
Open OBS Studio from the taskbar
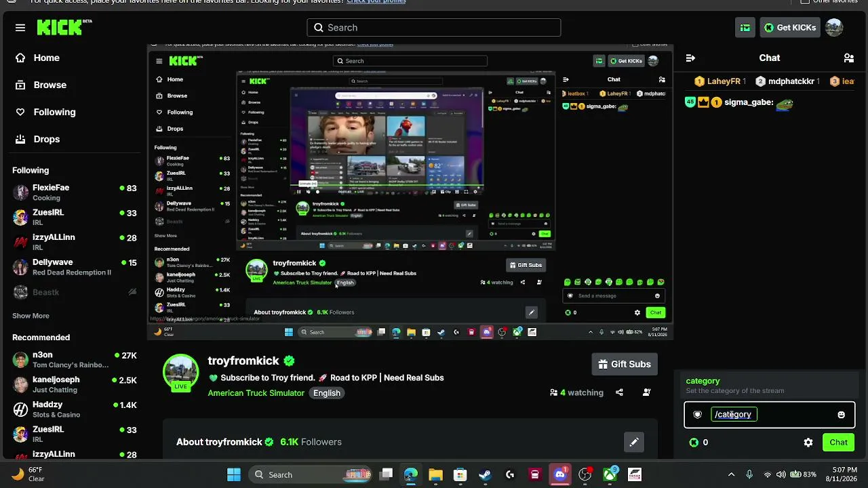tap(585, 474)
